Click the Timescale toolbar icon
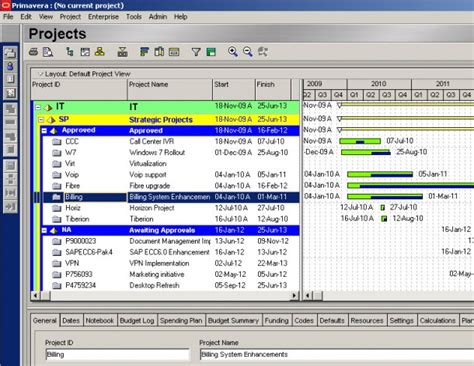 click(174, 52)
